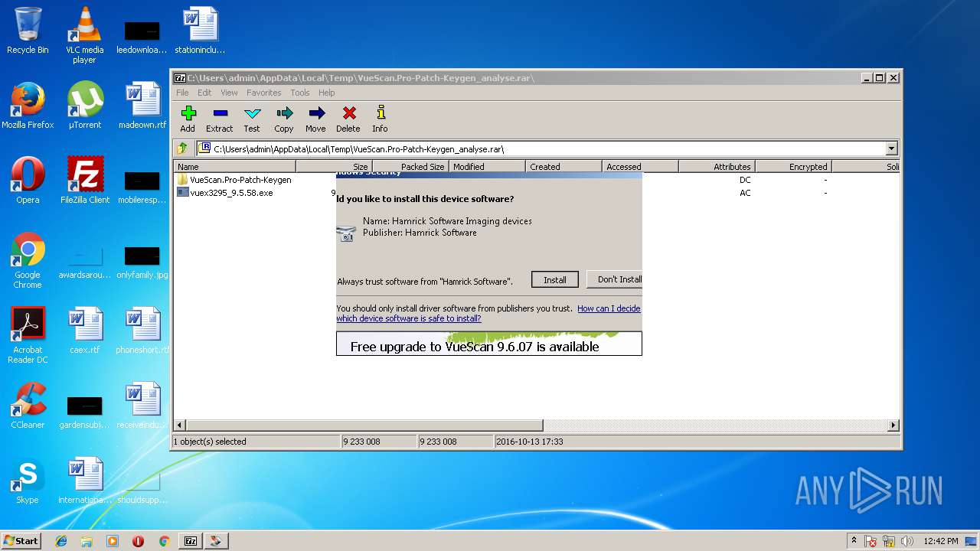Viewport: 980px width, 551px height.
Task: Open Windows Explorer folder from taskbar
Action: (x=87, y=541)
